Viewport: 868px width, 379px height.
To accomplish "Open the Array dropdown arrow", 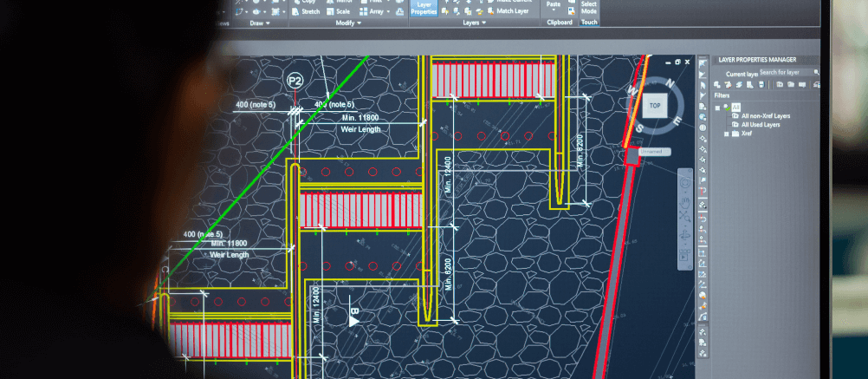I will pos(388,11).
